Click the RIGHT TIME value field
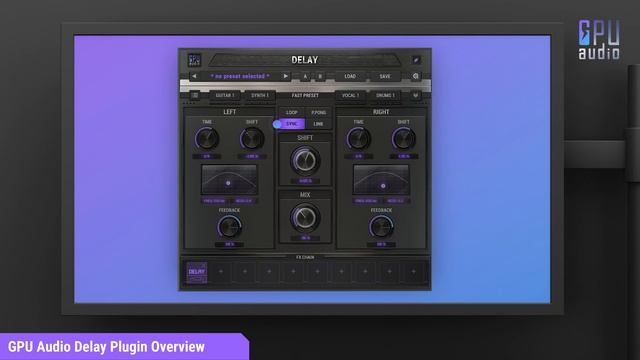 358,156
